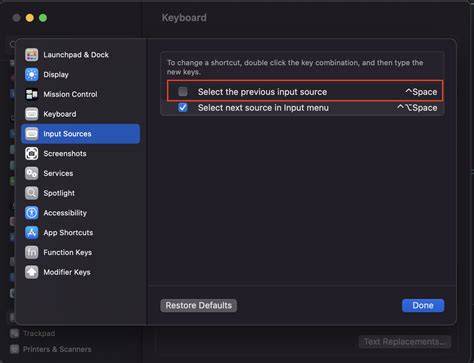Viewport: 474px width, 363px height.
Task: Click the Function Keys fn icon
Action: 32,252
